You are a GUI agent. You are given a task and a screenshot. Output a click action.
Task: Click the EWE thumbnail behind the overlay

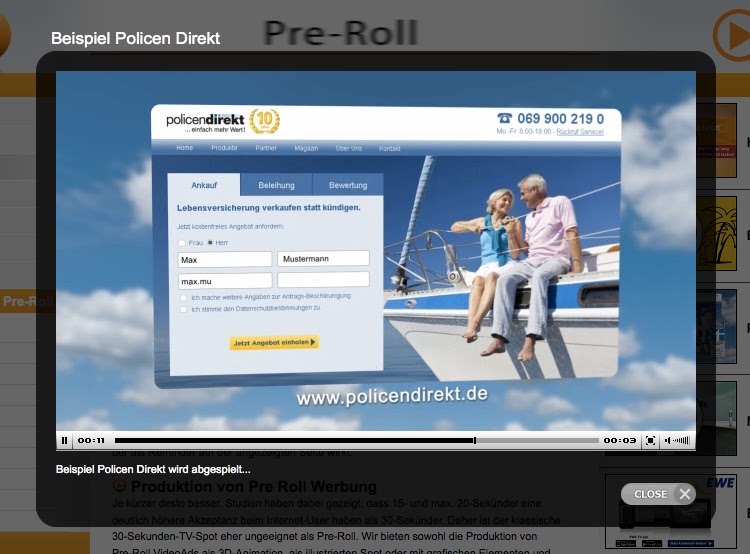pyautogui.click(x=670, y=511)
